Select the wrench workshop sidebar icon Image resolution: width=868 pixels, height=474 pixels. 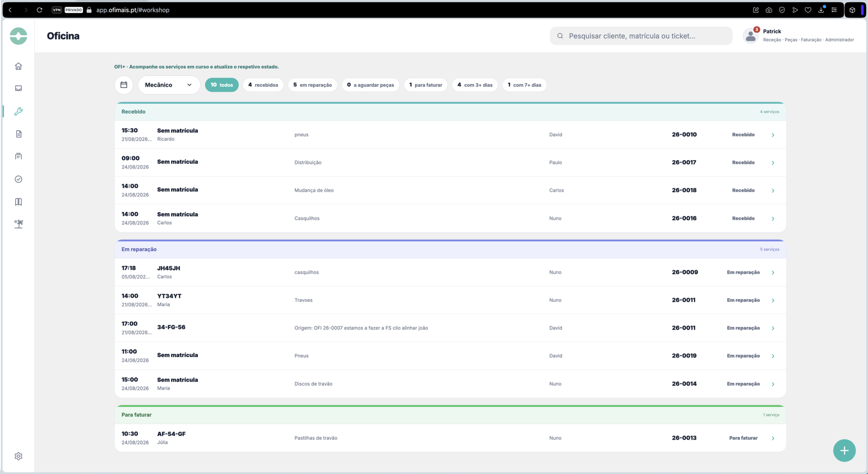(x=18, y=111)
